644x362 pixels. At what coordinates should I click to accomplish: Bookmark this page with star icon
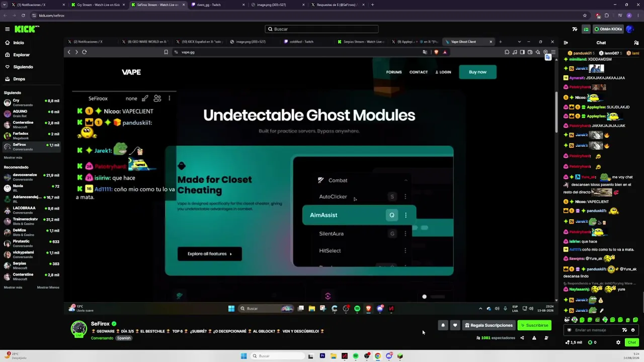click(585, 16)
